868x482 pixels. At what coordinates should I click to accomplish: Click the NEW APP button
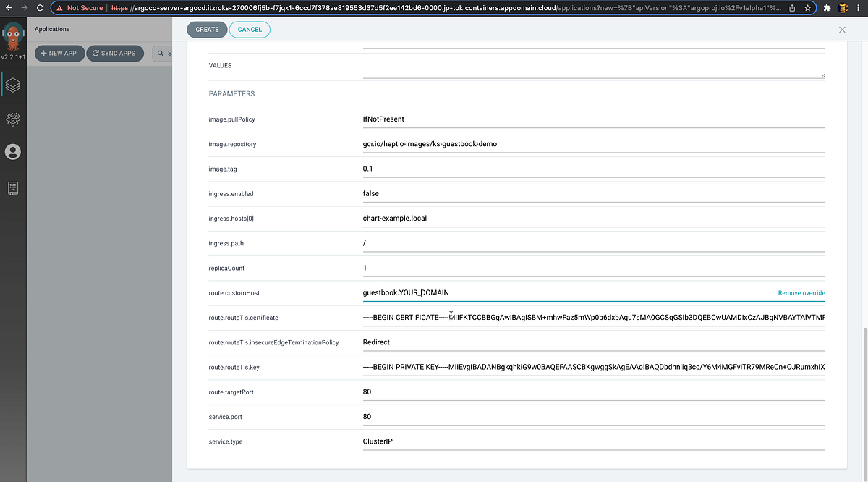(x=59, y=53)
